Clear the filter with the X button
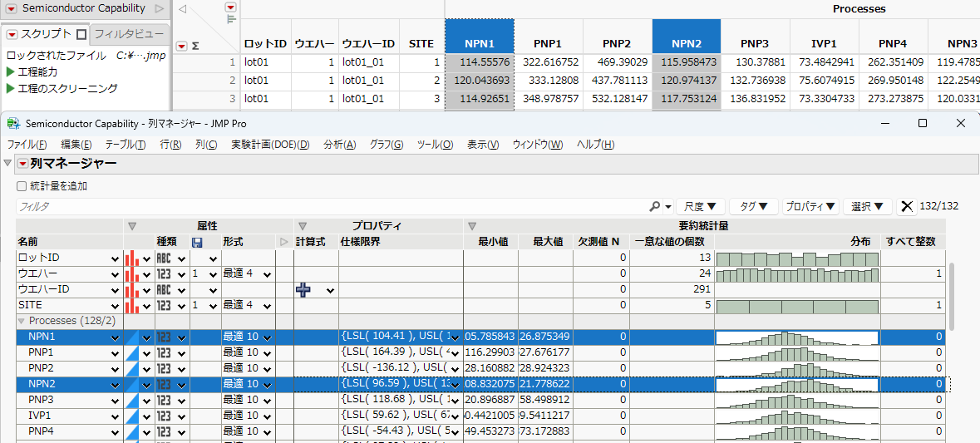The image size is (980, 443). (906, 206)
